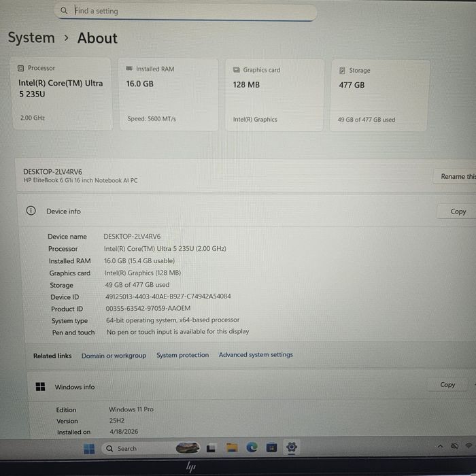
Task: Click the Wi-Fi network tray icon
Action: (x=469, y=445)
